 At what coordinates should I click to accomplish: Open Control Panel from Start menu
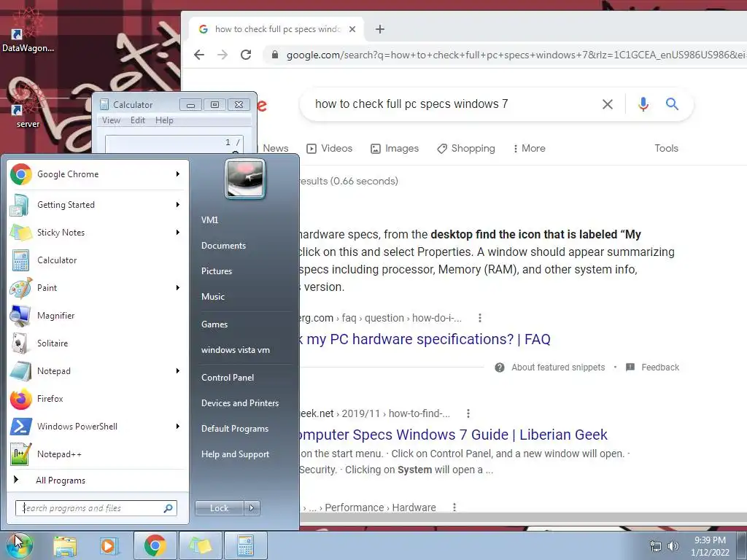click(228, 378)
